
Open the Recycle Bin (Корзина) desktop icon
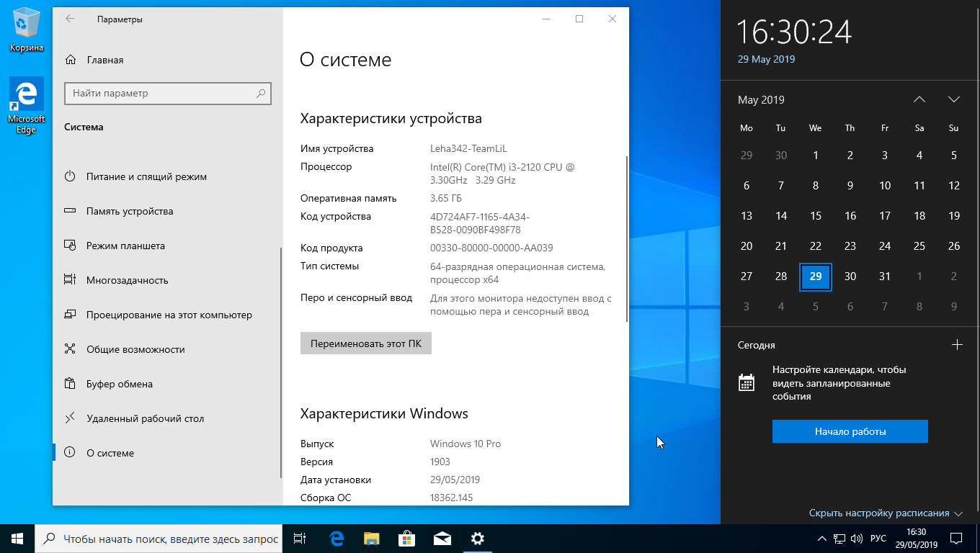(26, 30)
